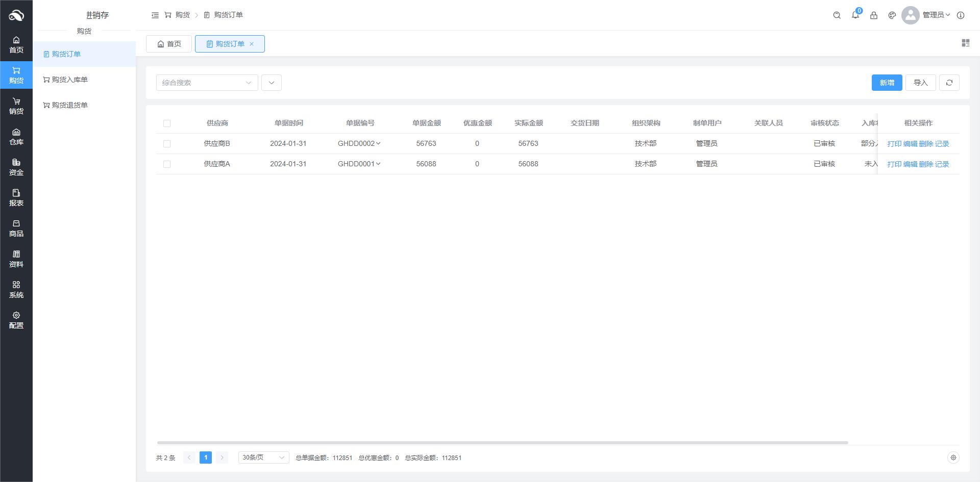
Task: Check the row checkbox for 供应商B
Action: 167,144
